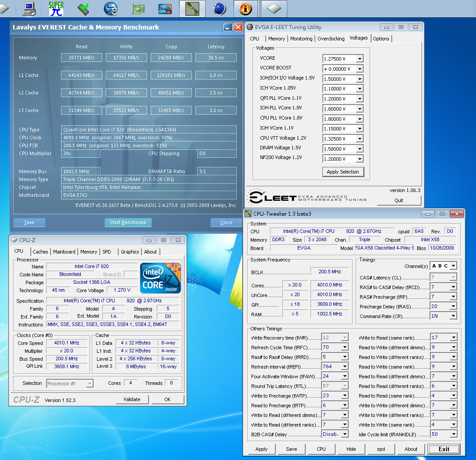Viewport: 476px width, 460px height.
Task: Save the EVEREST benchmark results
Action: [29, 222]
